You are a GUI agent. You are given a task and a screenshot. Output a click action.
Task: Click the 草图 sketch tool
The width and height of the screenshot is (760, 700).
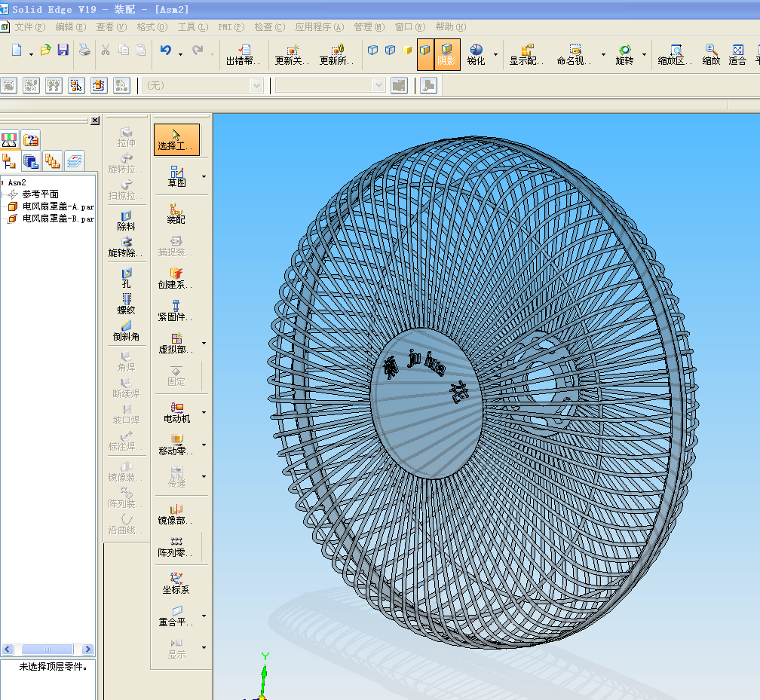176,176
